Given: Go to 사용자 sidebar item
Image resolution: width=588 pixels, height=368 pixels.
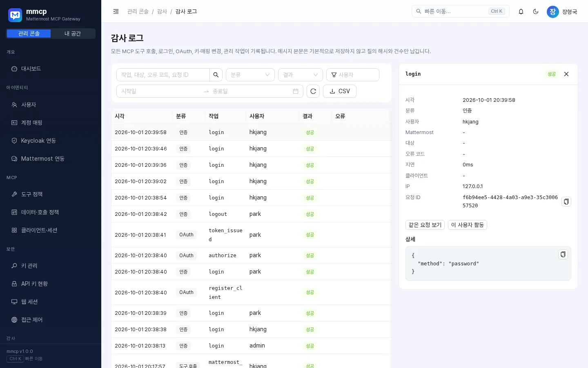Looking at the screenshot, I should coord(51,105).
